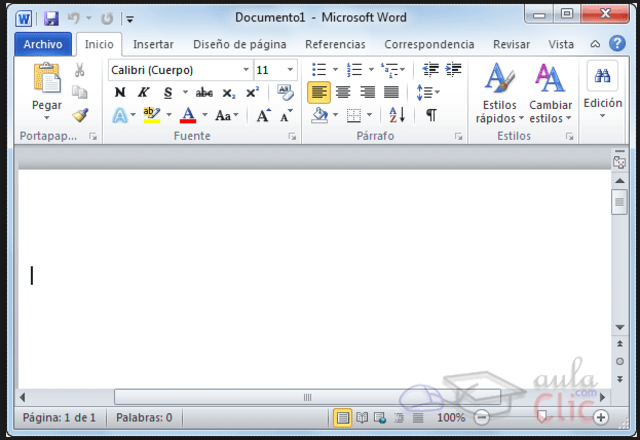Customize Quick Access Toolbar dropdown
Image resolution: width=640 pixels, height=440 pixels.
pos(130,19)
